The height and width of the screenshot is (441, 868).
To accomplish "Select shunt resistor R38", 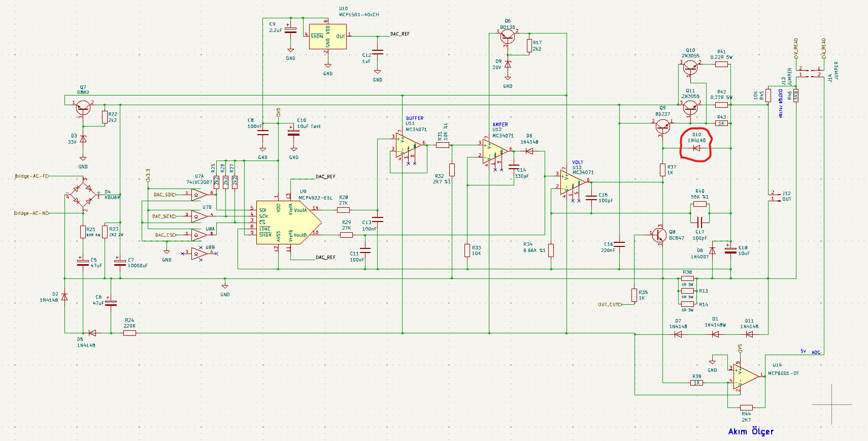I will tap(687, 278).
